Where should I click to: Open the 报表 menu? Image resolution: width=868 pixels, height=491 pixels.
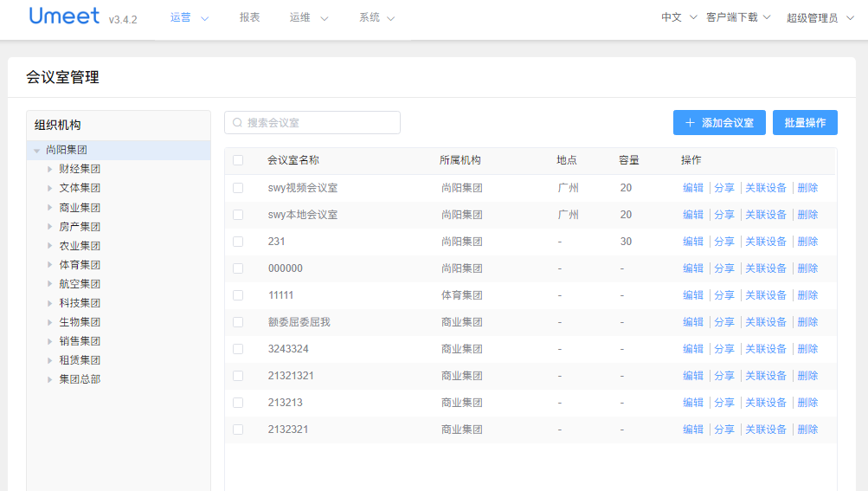(x=249, y=17)
